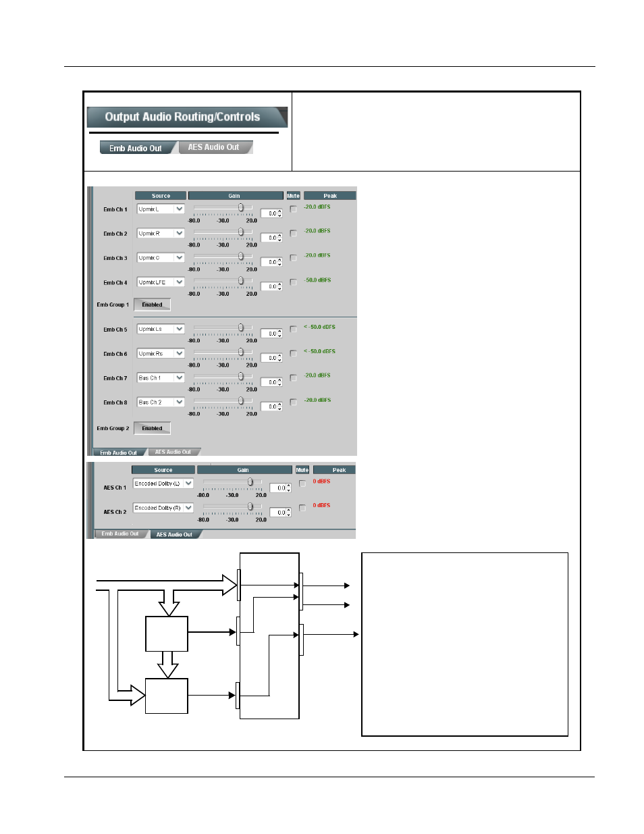Click Emb Ch 2 gain slider handle
644x834 pixels.
pyautogui.click(x=241, y=232)
